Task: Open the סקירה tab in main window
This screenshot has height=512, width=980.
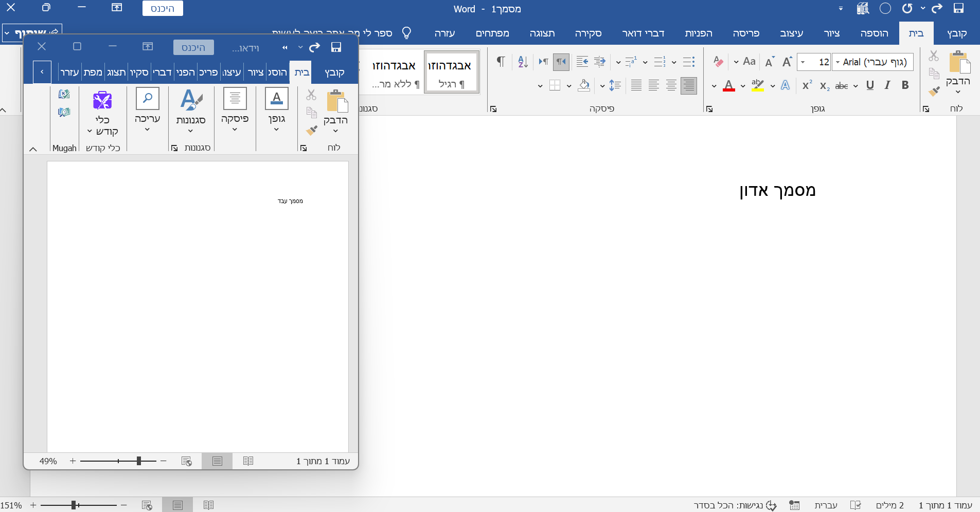Action: (x=588, y=33)
